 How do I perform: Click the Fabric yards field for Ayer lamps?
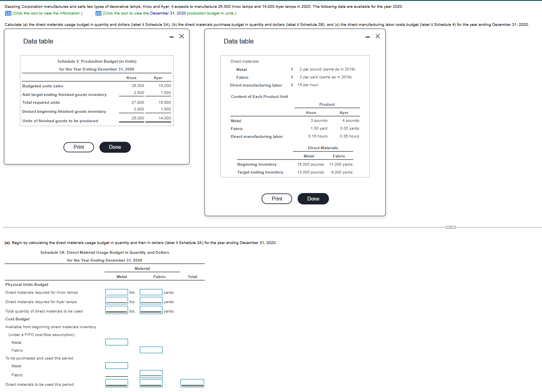151,301
